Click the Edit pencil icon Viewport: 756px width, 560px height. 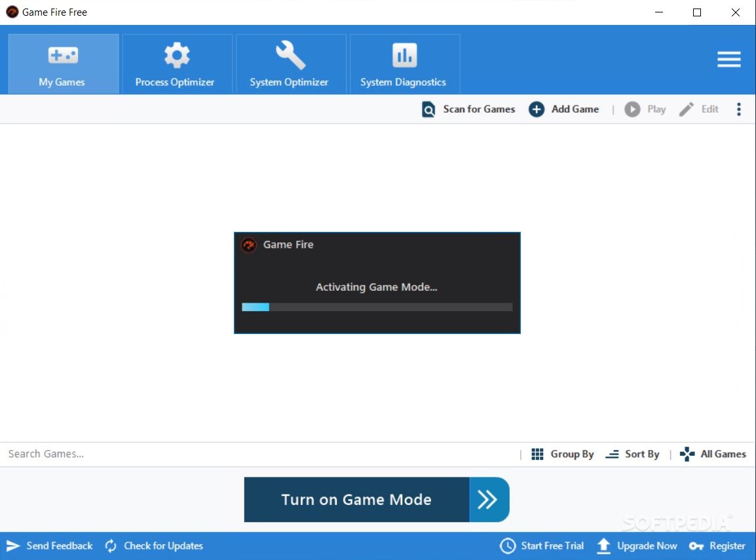(686, 109)
